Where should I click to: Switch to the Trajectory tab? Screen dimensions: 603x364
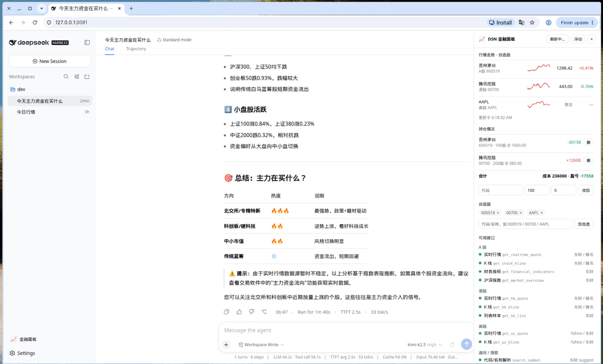(x=136, y=49)
